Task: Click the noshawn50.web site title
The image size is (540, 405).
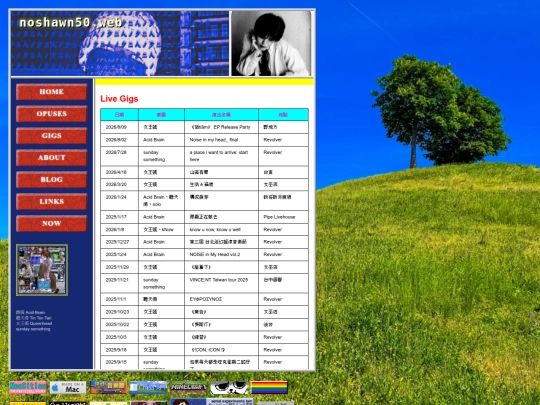Action: click(71, 23)
